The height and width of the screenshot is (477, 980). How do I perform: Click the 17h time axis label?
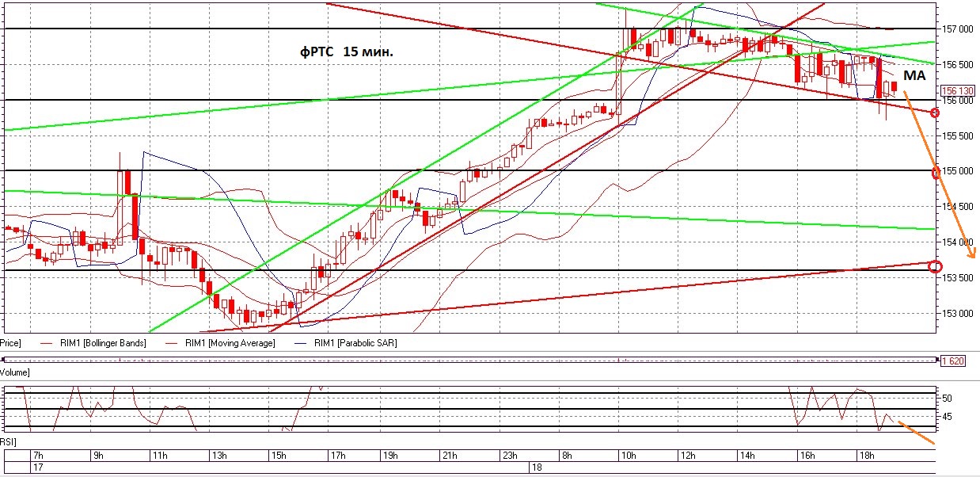click(x=338, y=456)
